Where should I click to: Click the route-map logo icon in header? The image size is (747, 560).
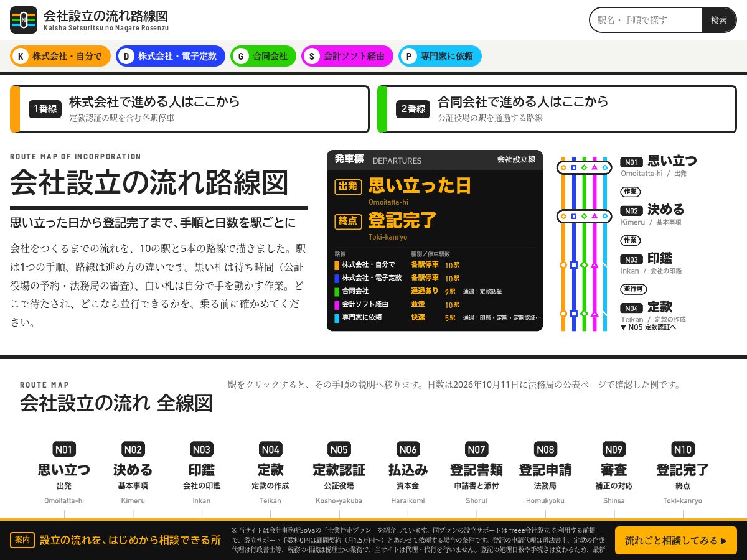(24, 20)
